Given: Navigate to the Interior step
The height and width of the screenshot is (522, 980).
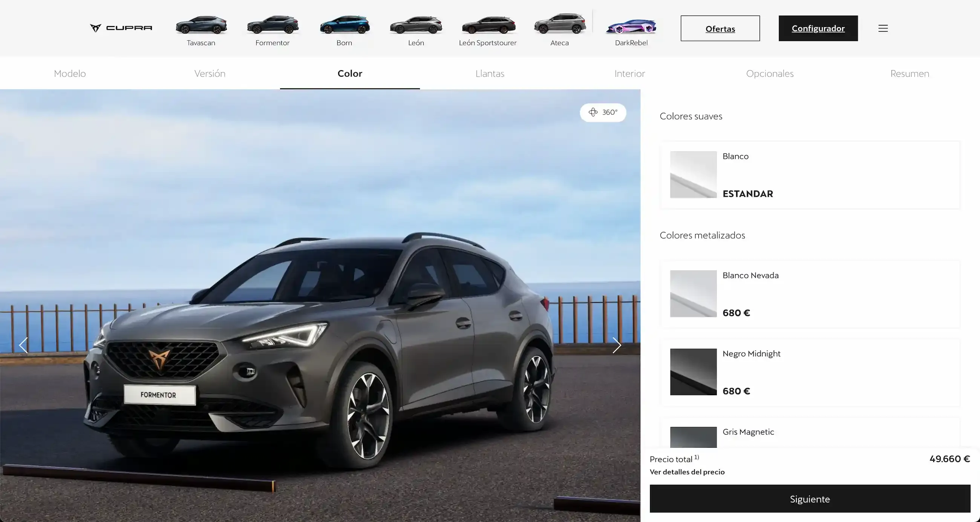Looking at the screenshot, I should (x=630, y=73).
